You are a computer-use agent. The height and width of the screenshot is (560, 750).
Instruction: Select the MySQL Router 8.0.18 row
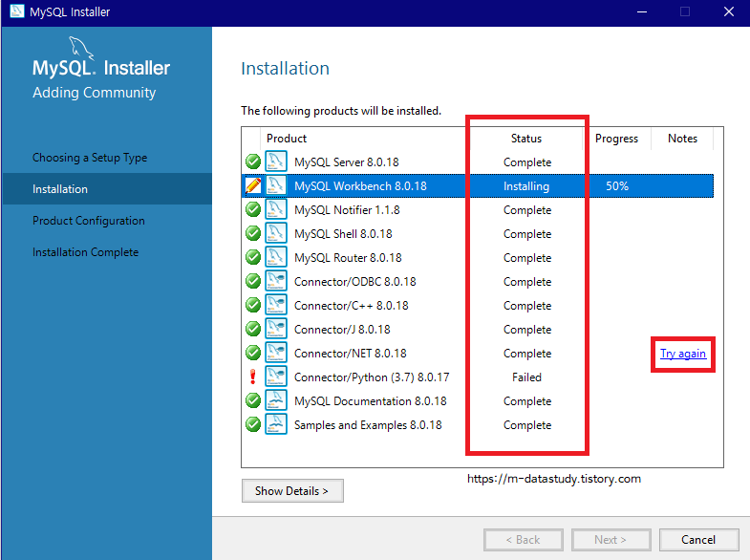coord(478,258)
